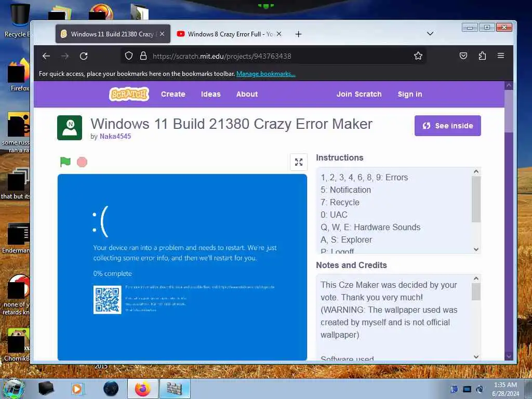The width and height of the screenshot is (532, 399).
Task: Click the volume tray icon
Action: (x=480, y=389)
